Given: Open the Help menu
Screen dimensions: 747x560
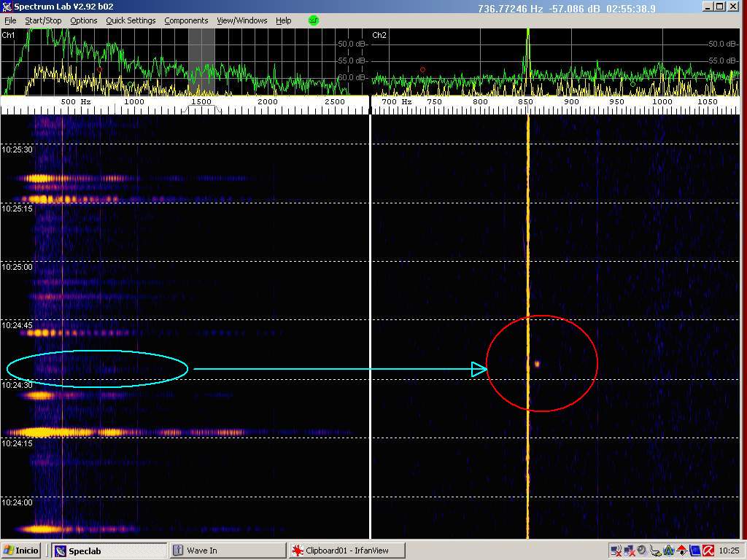Looking at the screenshot, I should point(283,20).
